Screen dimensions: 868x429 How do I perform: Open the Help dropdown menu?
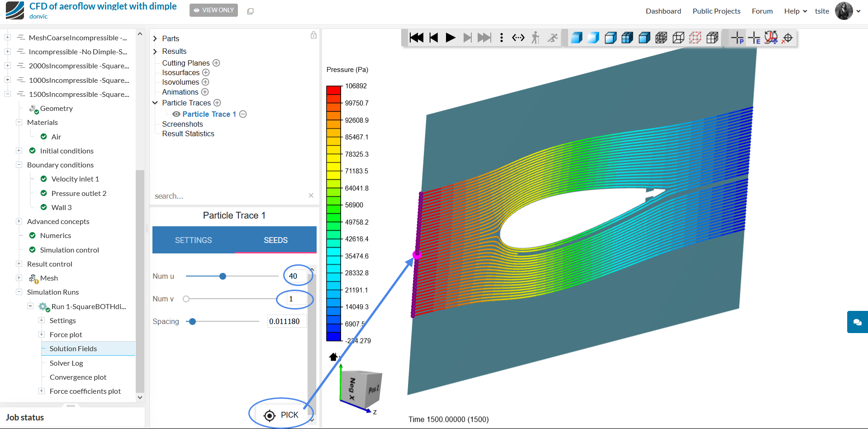[795, 11]
